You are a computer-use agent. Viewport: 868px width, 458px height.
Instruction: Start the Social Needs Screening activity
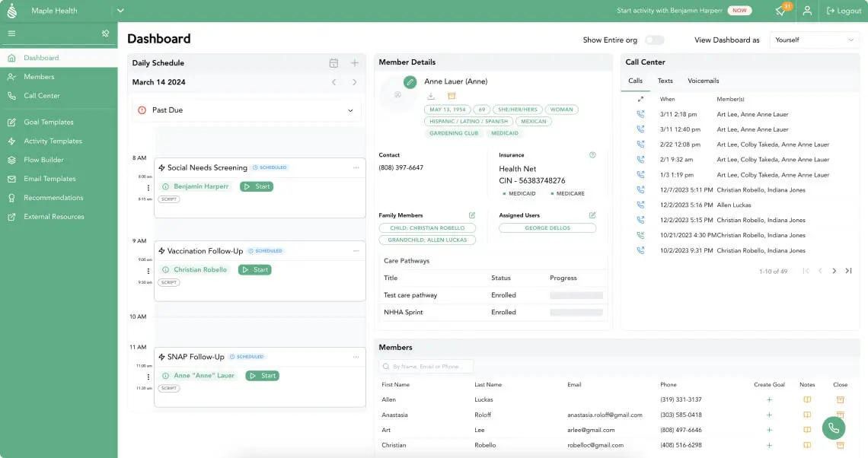pyautogui.click(x=257, y=186)
